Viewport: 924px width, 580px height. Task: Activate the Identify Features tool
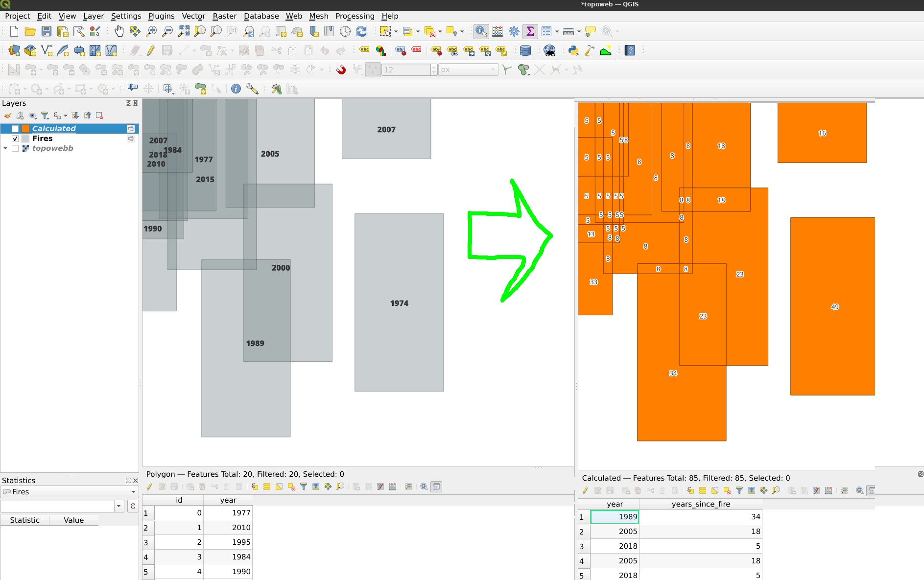pos(481,32)
